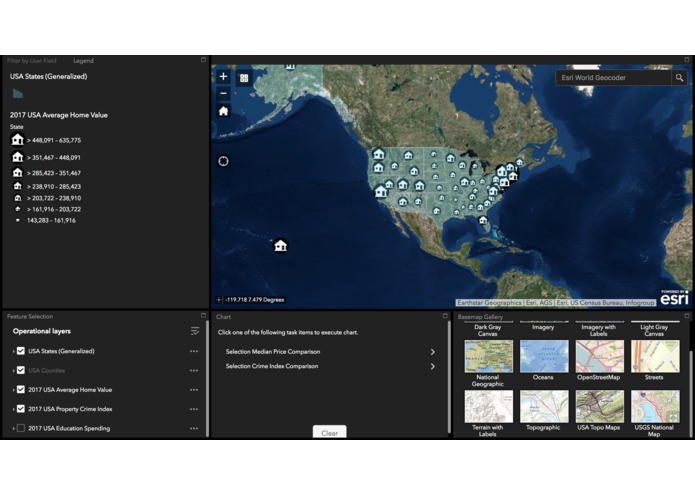Expand the USA States (Generalized) layer arrow
Image resolution: width=695 pixels, height=494 pixels.
click(13, 351)
